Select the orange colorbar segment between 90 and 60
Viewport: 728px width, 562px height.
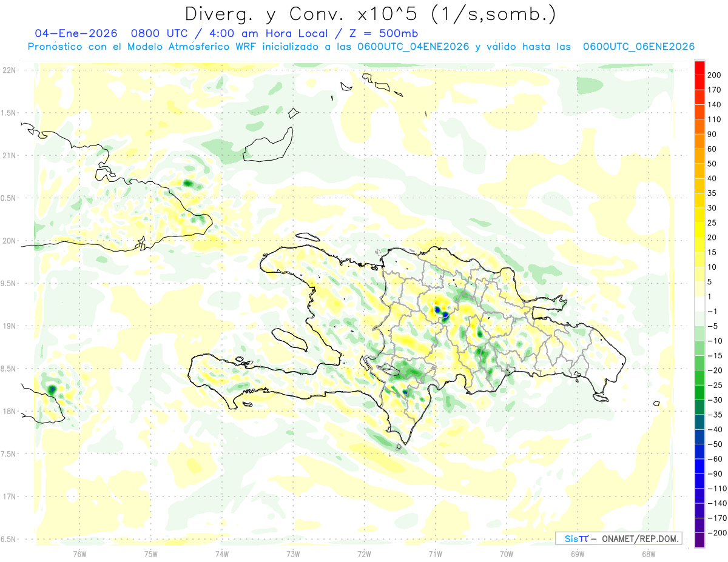(700, 142)
